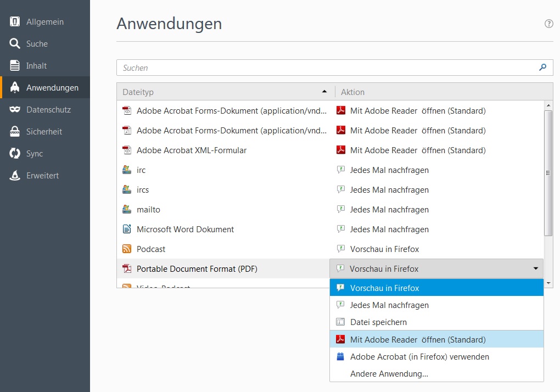Image resolution: width=560 pixels, height=392 pixels.
Task: Collapse the PDF action dropdown arrow
Action: [x=535, y=268]
